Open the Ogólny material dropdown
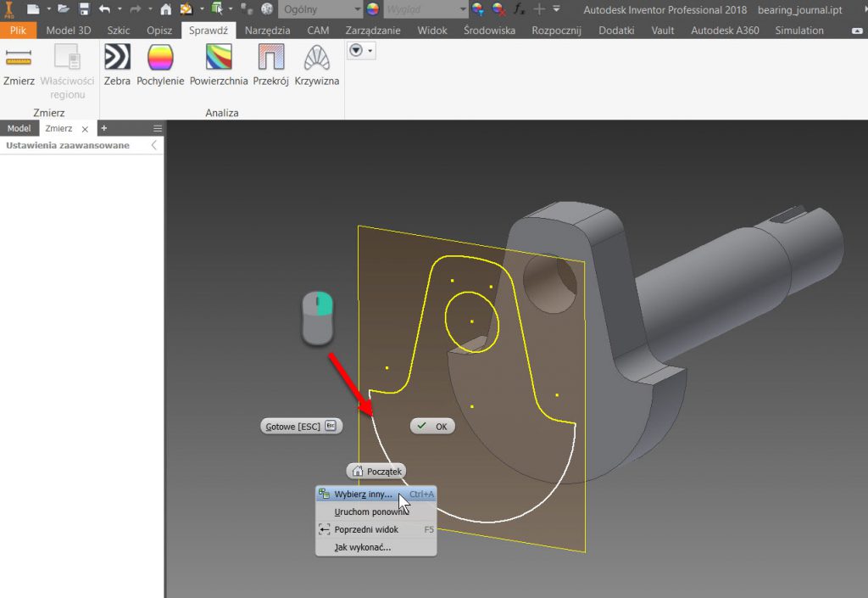 pyautogui.click(x=320, y=9)
